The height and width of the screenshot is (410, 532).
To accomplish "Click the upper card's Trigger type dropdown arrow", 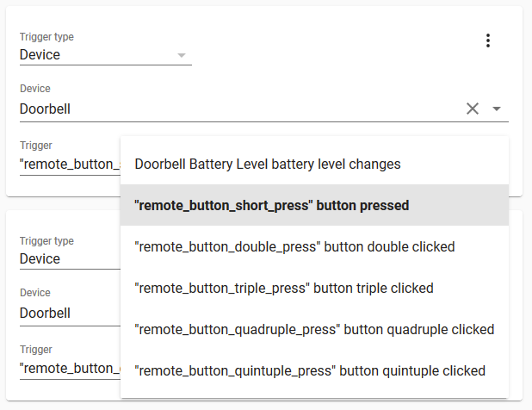I will click(182, 55).
